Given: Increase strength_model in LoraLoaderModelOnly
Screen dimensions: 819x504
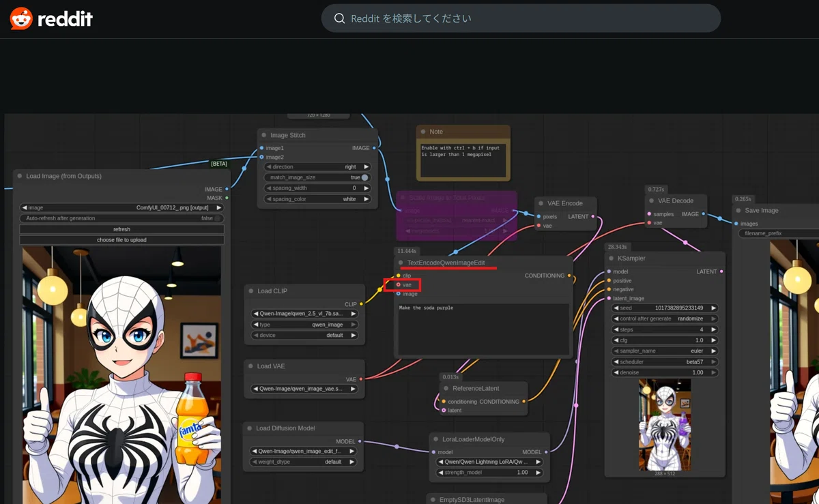Looking at the screenshot, I should click(538, 473).
